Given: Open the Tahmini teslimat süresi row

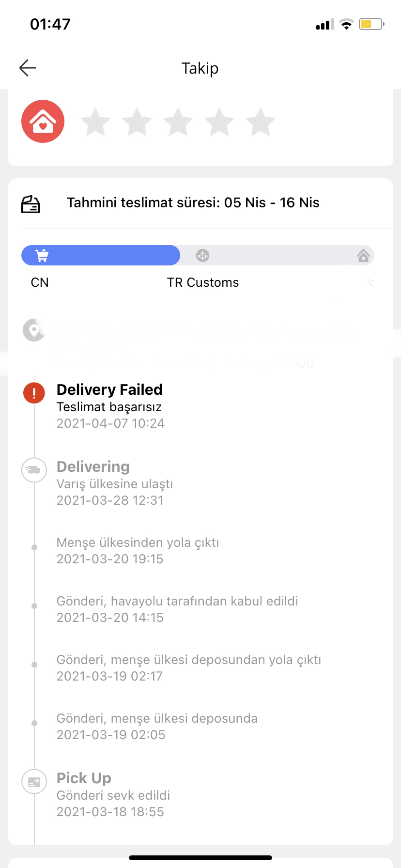Looking at the screenshot, I should [200, 203].
